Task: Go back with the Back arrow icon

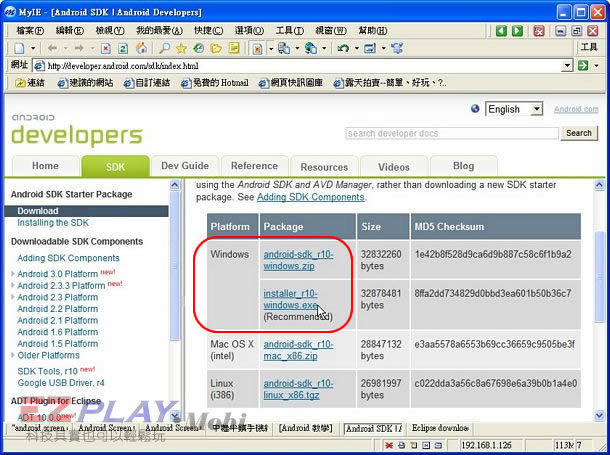Action: 53,48
